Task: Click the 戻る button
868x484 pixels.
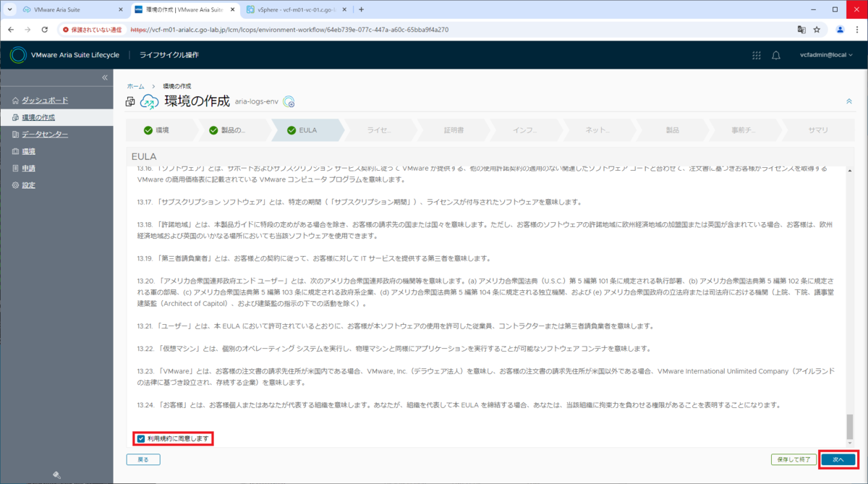Action: click(x=143, y=459)
